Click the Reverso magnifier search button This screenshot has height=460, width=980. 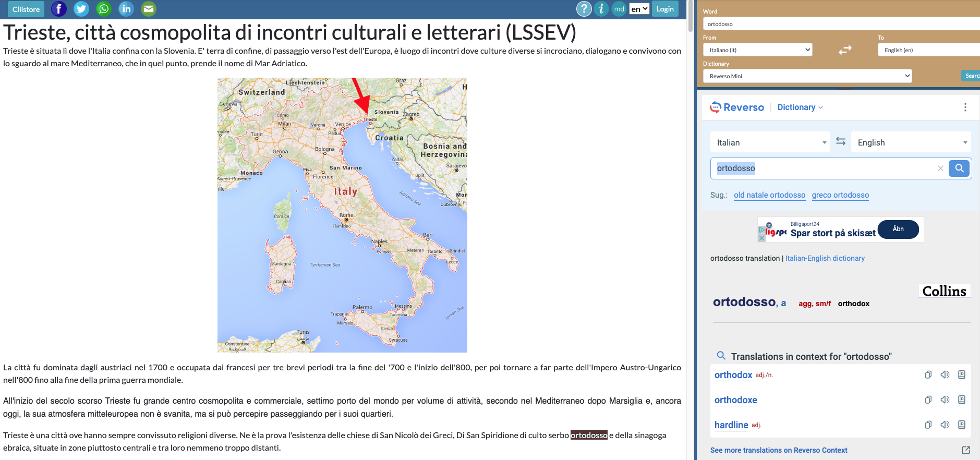(959, 168)
